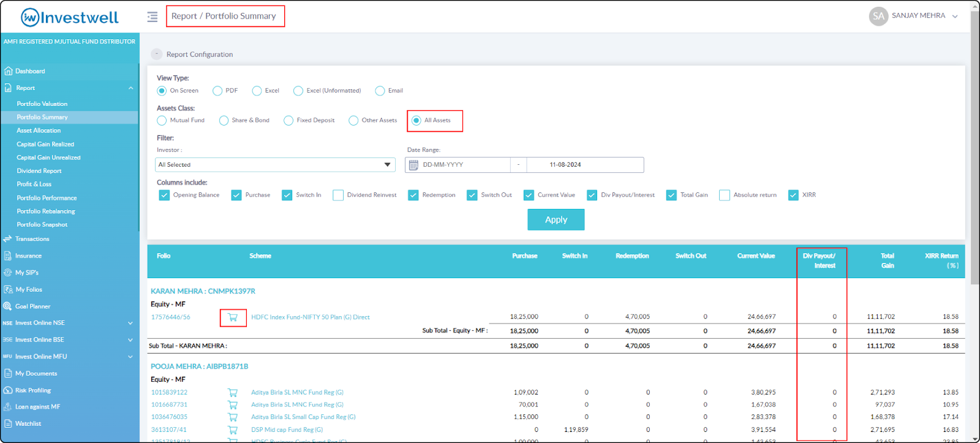Toggle Redemption column checkbox
The width and height of the screenshot is (980, 443).
pyautogui.click(x=413, y=195)
